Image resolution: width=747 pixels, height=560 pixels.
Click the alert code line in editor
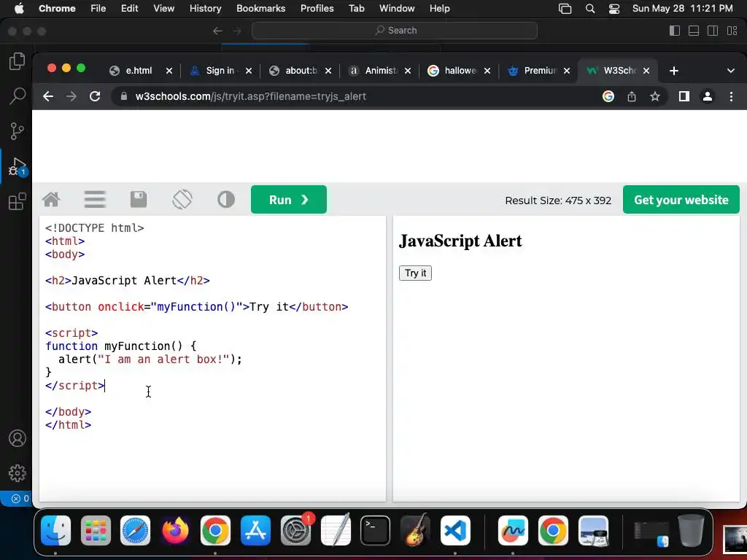(150, 359)
